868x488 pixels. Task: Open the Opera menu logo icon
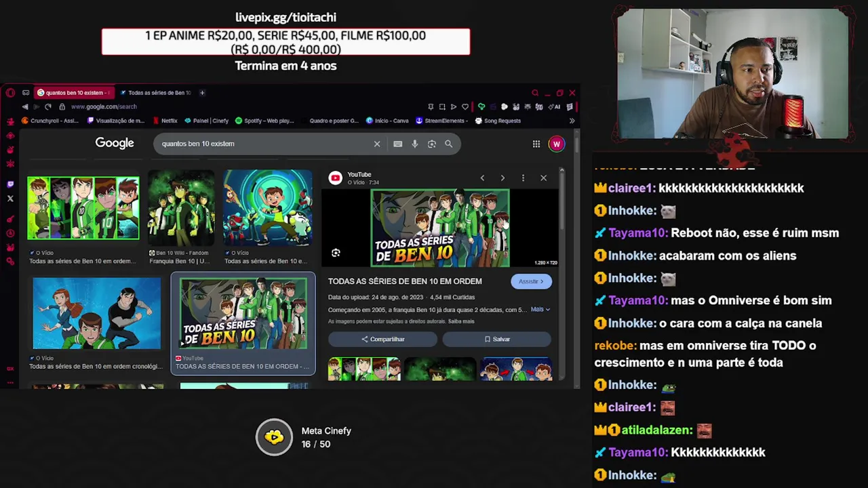[x=10, y=93]
